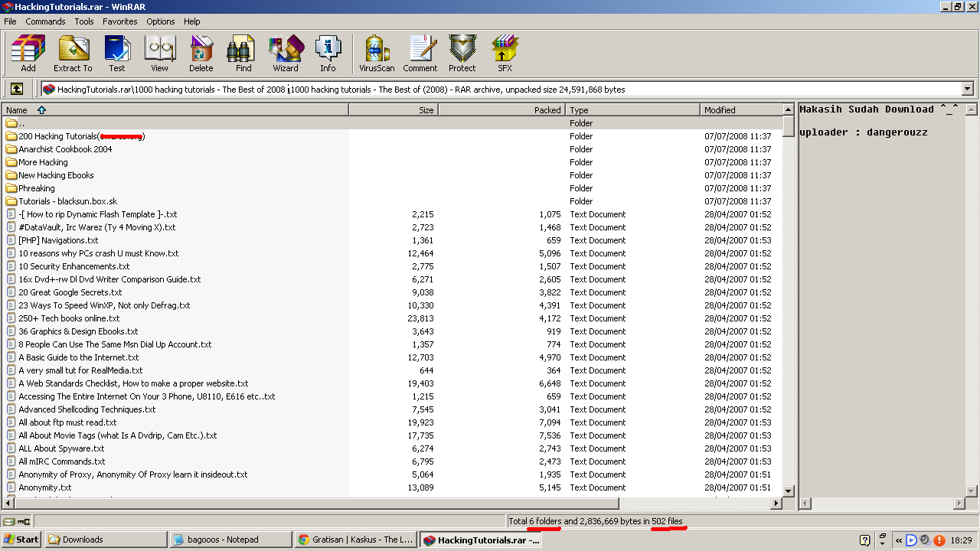Switch to Downloads taskbar window

(106, 540)
